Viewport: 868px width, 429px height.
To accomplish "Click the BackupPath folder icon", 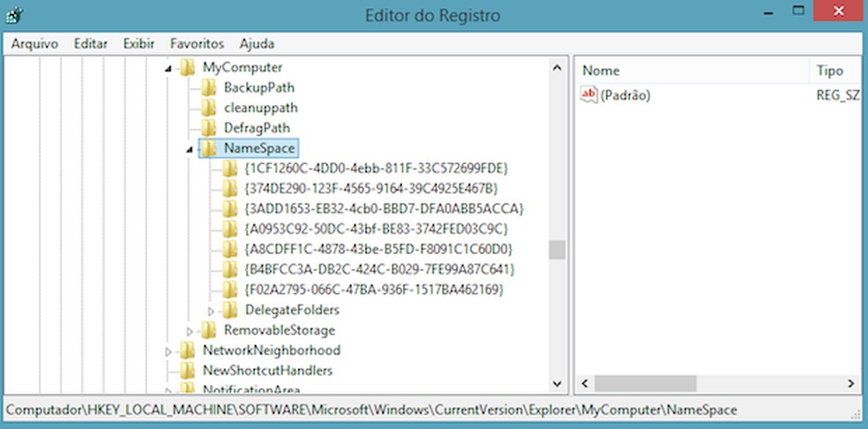I will click(209, 87).
